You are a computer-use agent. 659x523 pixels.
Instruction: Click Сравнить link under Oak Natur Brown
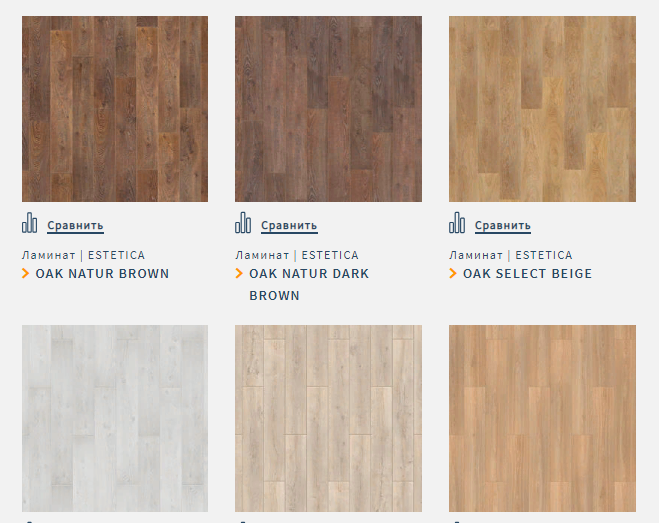pyautogui.click(x=75, y=226)
